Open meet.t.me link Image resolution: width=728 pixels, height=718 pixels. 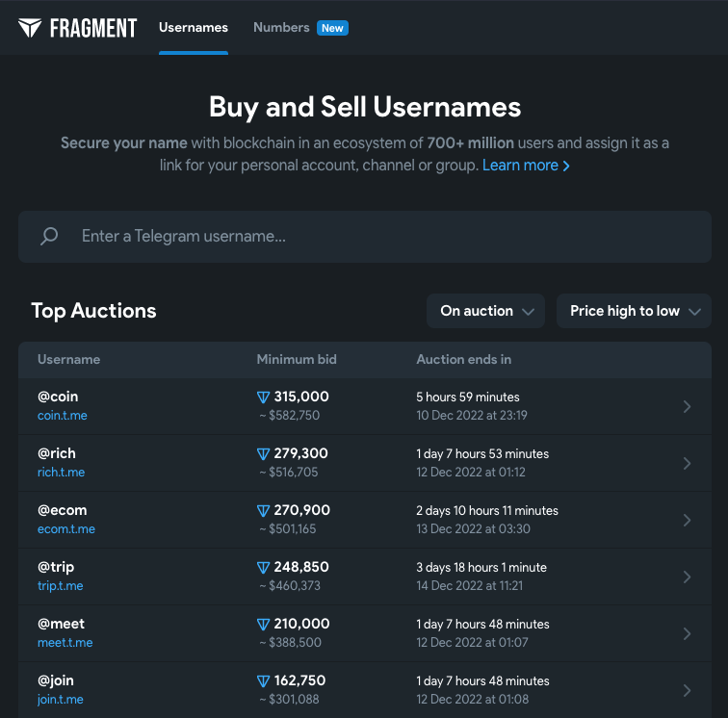pyautogui.click(x=65, y=643)
